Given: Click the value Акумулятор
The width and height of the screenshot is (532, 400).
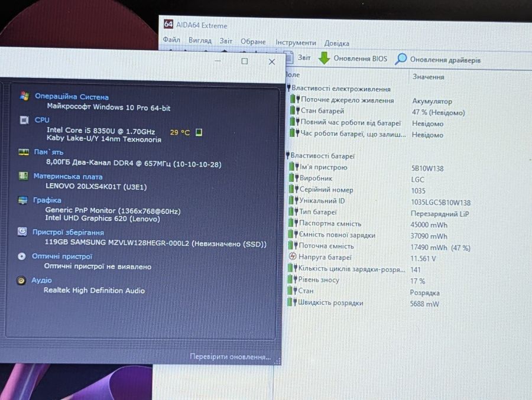Looking at the screenshot, I should point(432,101).
